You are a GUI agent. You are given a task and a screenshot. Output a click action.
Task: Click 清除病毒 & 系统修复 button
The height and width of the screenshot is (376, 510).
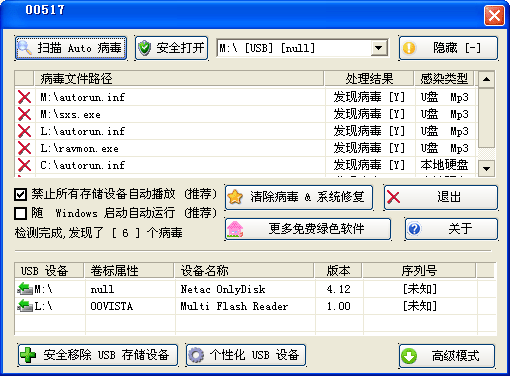(299, 197)
